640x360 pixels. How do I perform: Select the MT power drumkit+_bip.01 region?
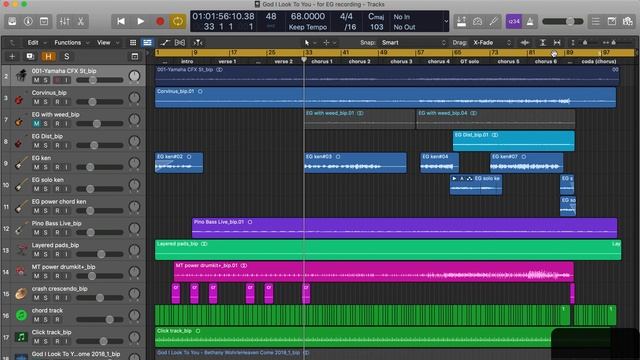(x=373, y=271)
